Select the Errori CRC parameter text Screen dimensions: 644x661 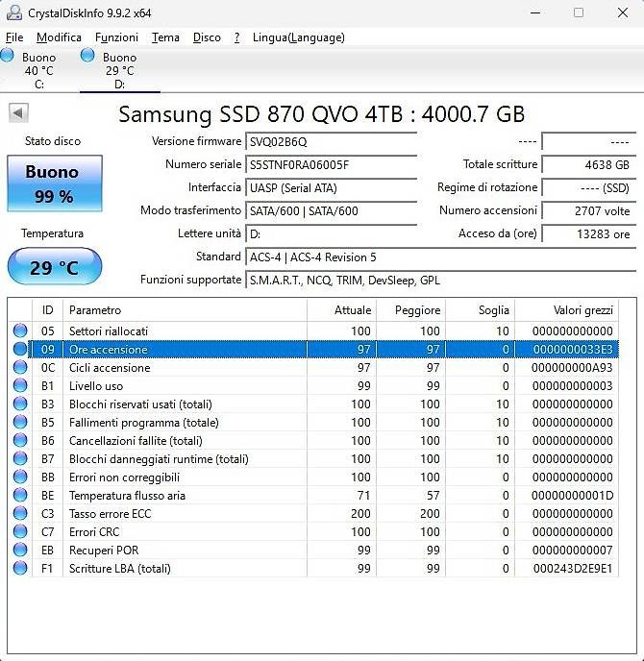94,532
